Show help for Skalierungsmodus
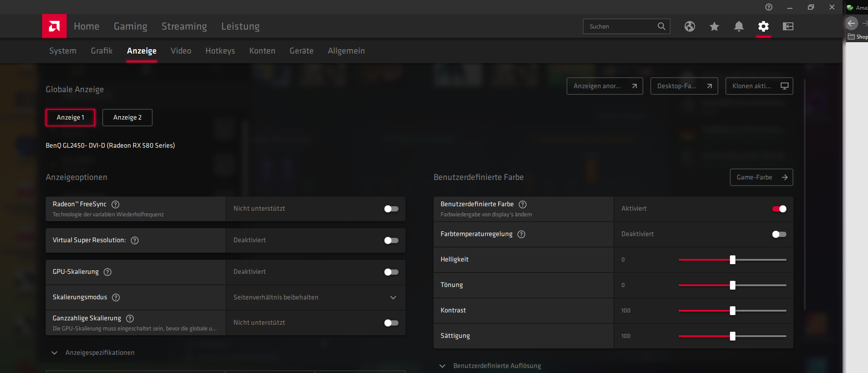 (116, 298)
